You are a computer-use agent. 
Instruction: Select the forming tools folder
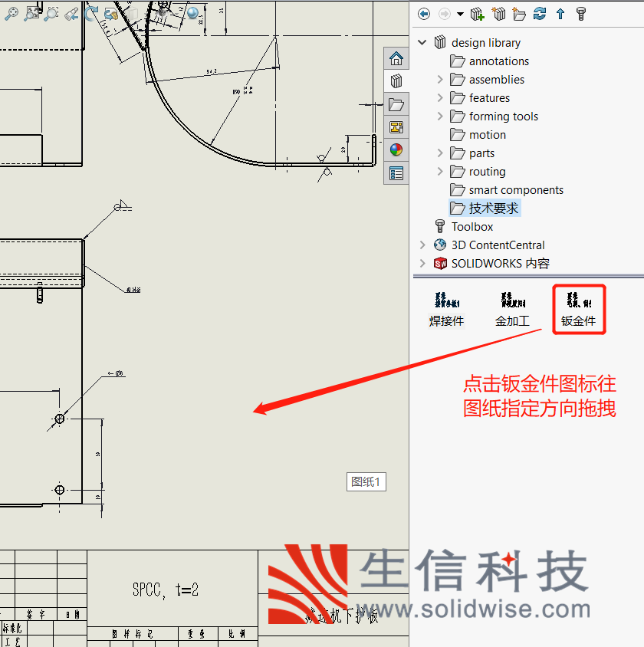494,117
